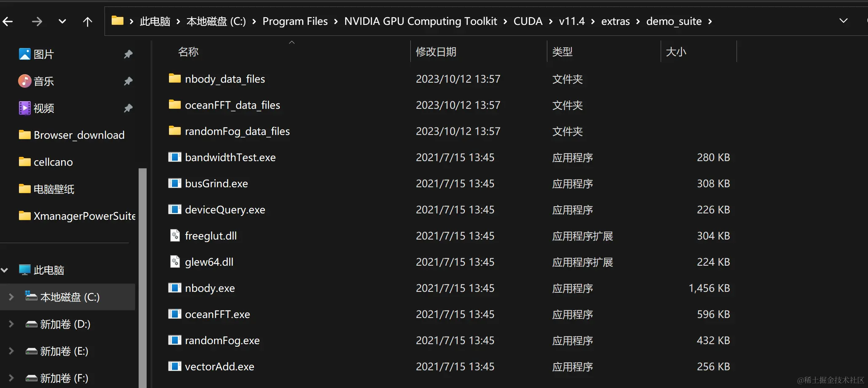Expand 新加卷 (D:) drive node
Image resolution: width=868 pixels, height=388 pixels.
pos(11,324)
